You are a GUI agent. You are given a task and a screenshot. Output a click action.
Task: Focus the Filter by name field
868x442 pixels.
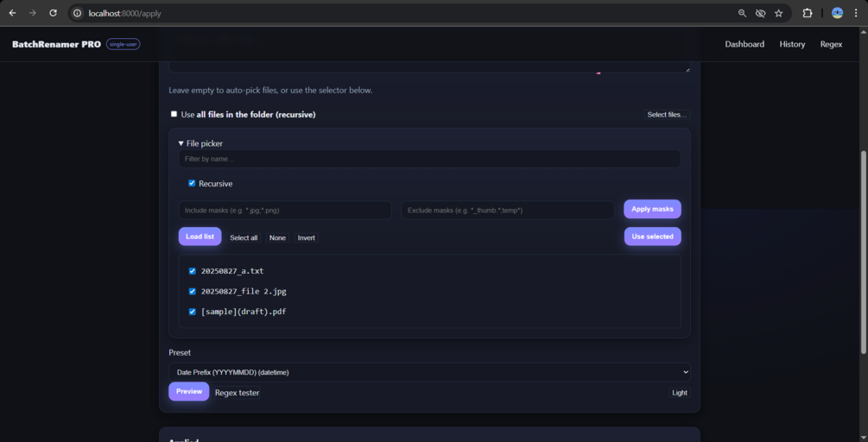(429, 159)
